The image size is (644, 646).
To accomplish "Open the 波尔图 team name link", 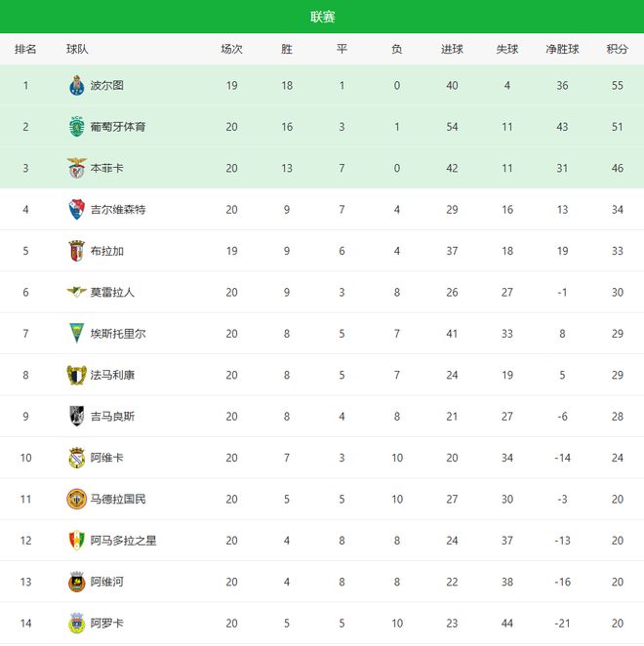I will pos(106,86).
